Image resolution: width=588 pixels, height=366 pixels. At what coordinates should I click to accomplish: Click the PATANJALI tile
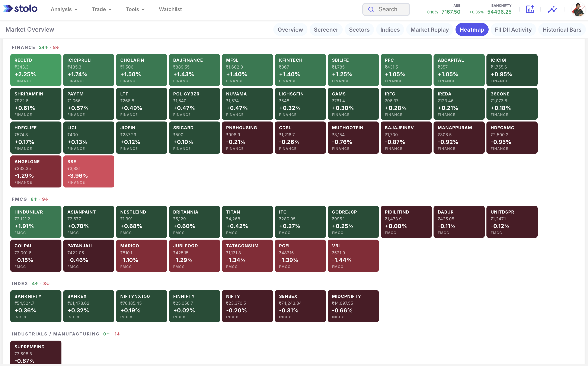[x=89, y=256]
